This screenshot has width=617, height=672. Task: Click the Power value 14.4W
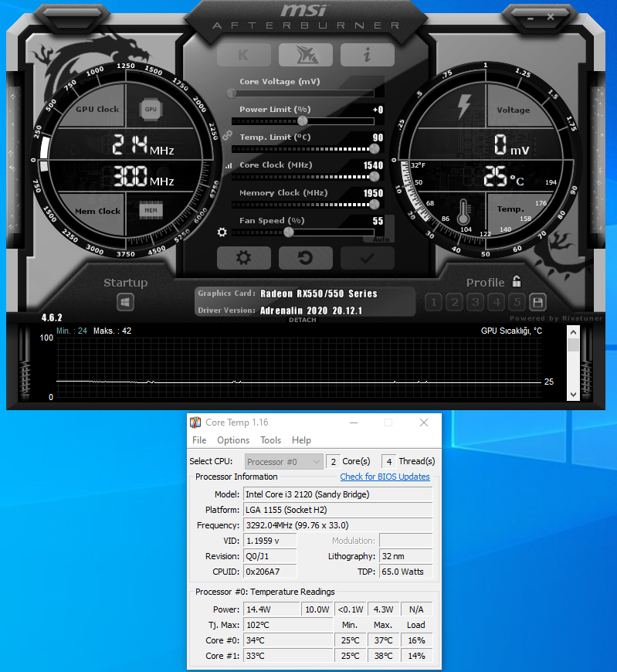point(272,609)
